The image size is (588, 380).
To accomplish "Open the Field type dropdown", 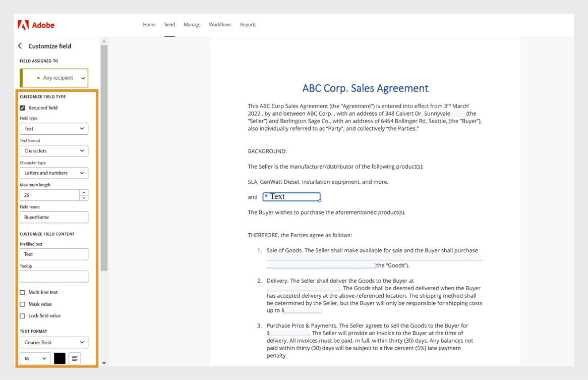I will tap(54, 129).
